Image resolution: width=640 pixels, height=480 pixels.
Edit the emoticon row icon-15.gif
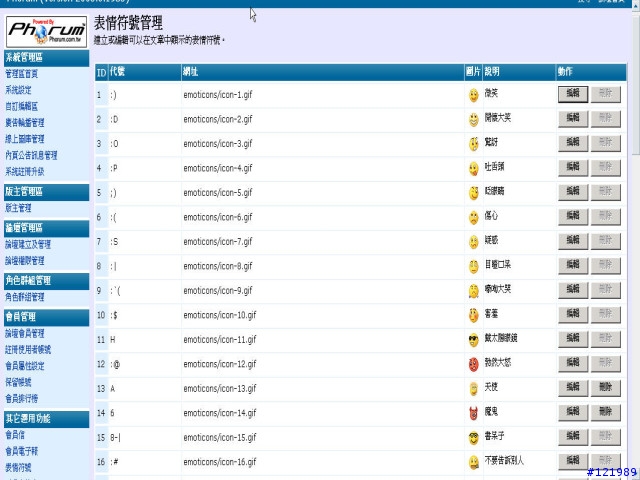(x=573, y=437)
